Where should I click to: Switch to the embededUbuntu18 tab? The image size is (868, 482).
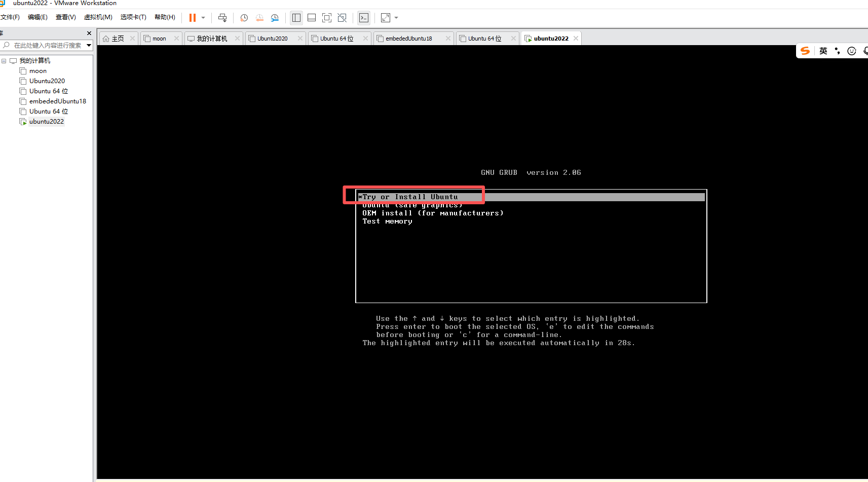pyautogui.click(x=412, y=39)
